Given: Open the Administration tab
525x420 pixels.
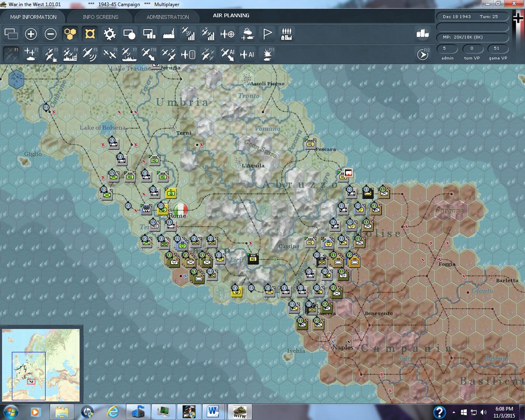Looking at the screenshot, I should pyautogui.click(x=168, y=17).
